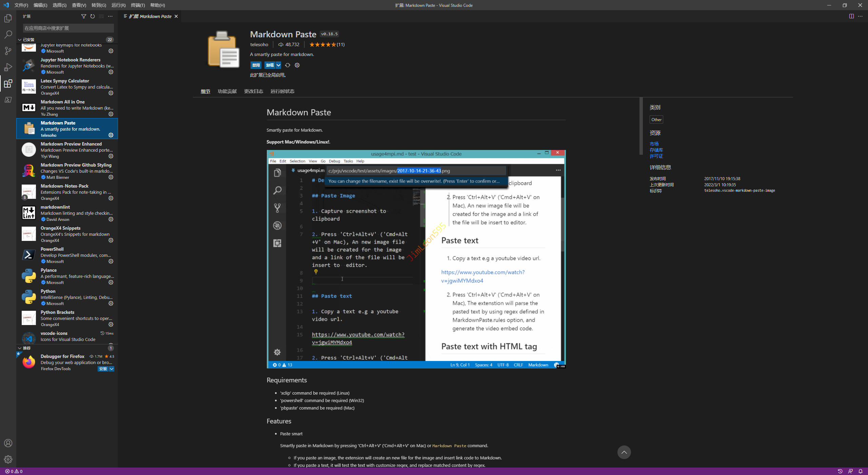
Task: Click the filter extensions funnel icon
Action: click(x=84, y=16)
